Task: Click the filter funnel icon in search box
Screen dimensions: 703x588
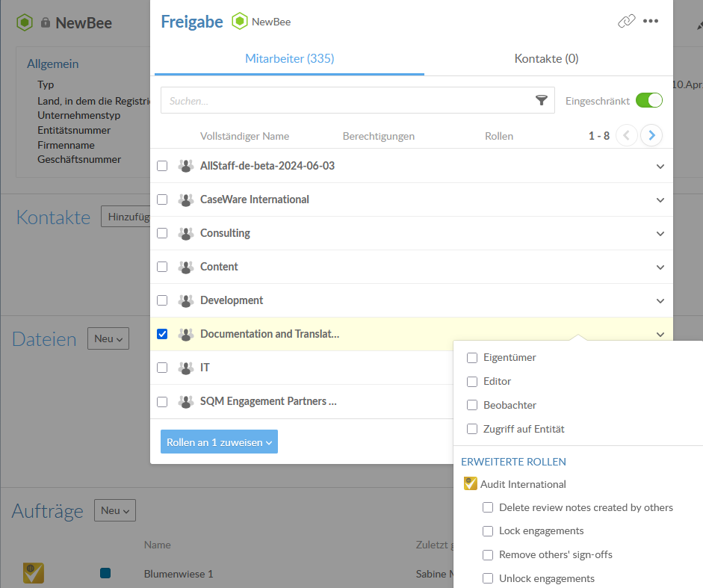Action: [542, 100]
